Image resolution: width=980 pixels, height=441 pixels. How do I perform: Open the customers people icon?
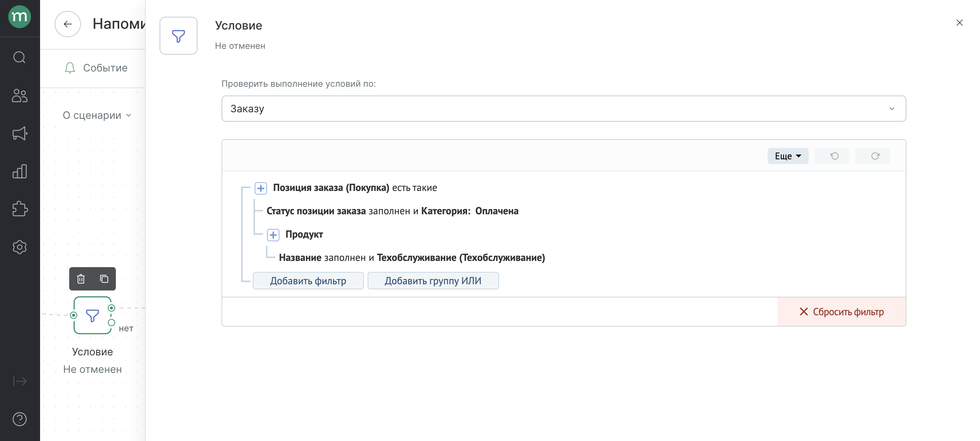coord(19,95)
